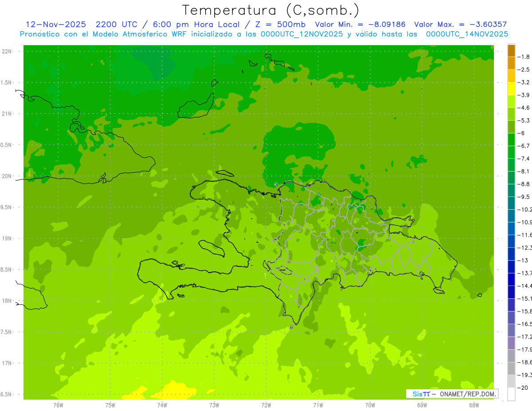532x411 pixels.
Task: Click the "-5.3" colorbar value
Action: click(524, 120)
